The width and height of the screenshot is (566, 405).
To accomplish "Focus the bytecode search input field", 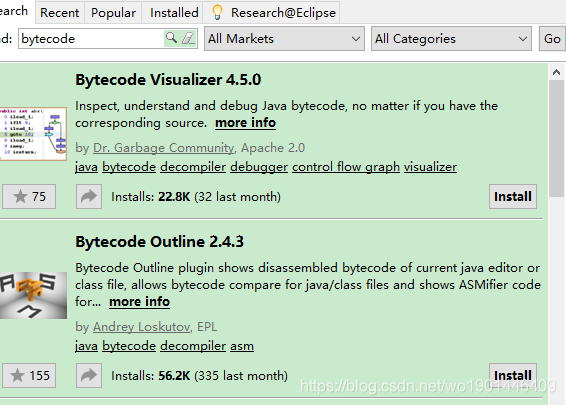I will [x=91, y=39].
